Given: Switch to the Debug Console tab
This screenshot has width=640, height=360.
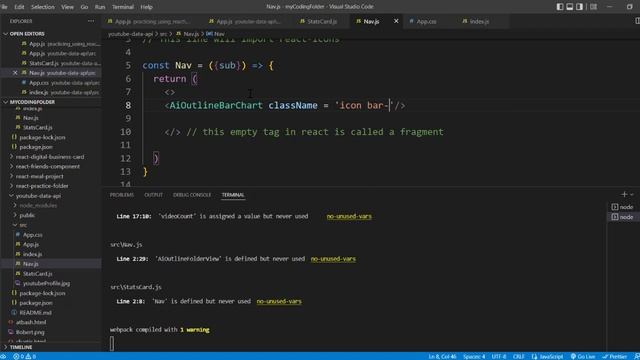Looking at the screenshot, I should click(x=192, y=195).
